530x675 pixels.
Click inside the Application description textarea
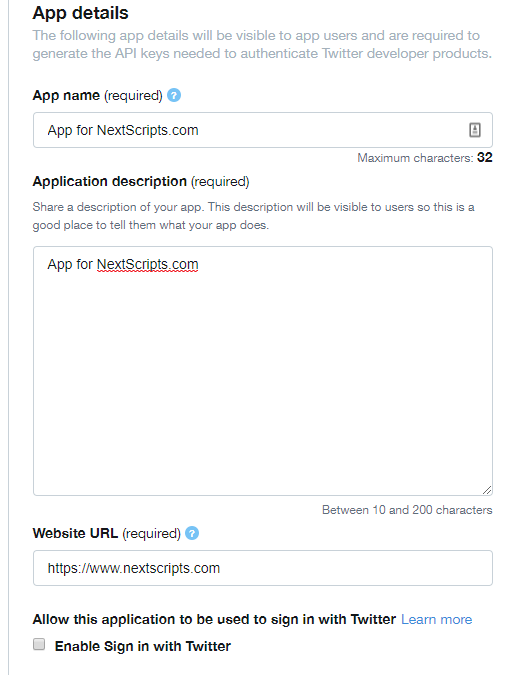[x=263, y=371]
